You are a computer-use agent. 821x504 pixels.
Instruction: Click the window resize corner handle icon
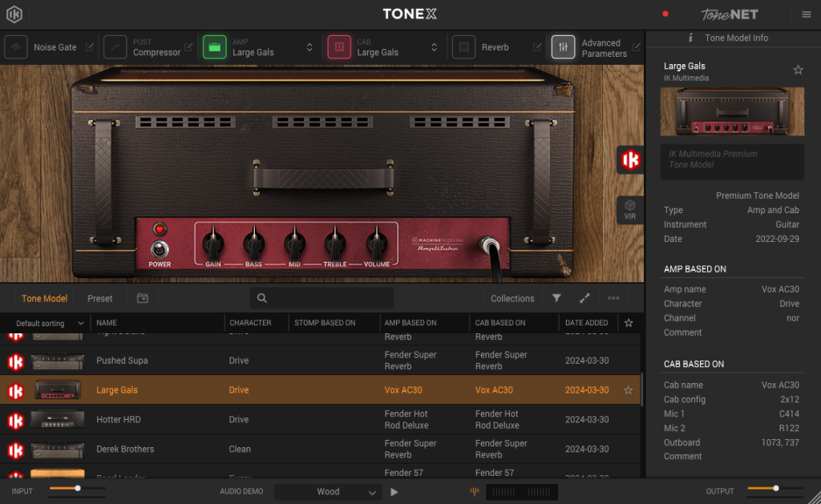pyautogui.click(x=815, y=498)
